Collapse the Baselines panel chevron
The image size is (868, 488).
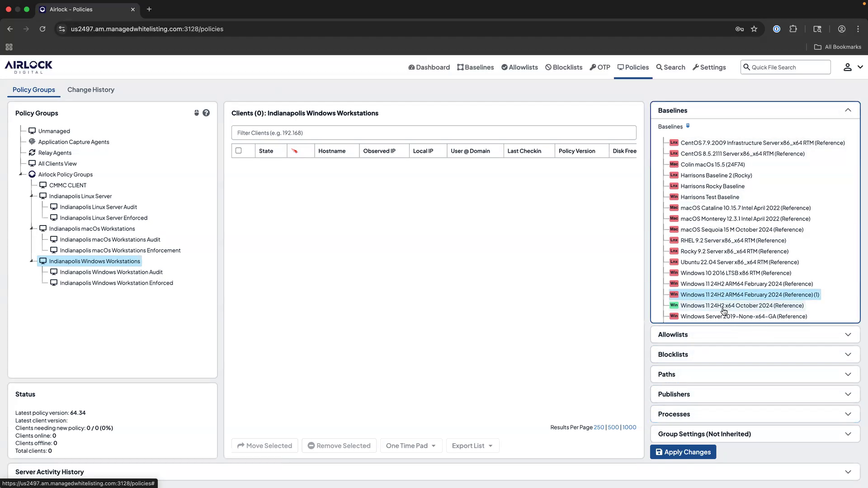click(x=848, y=110)
